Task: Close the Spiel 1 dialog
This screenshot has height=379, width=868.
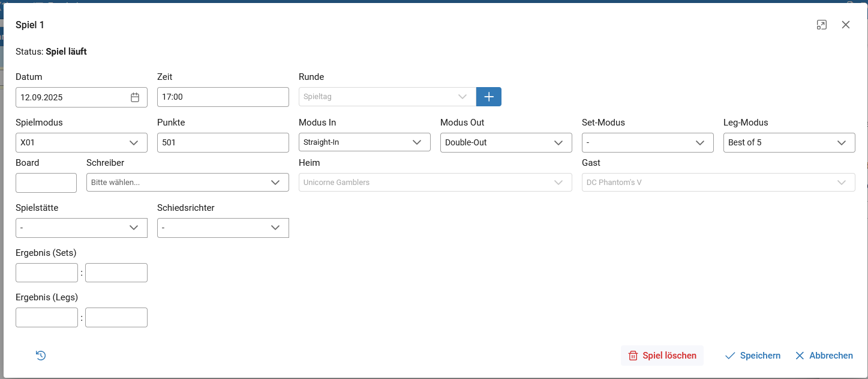Action: click(846, 25)
